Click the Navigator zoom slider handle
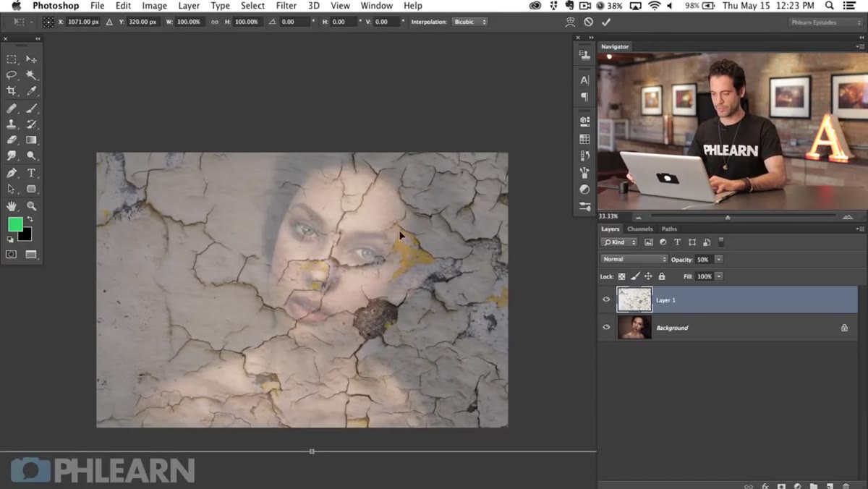 [x=728, y=217]
